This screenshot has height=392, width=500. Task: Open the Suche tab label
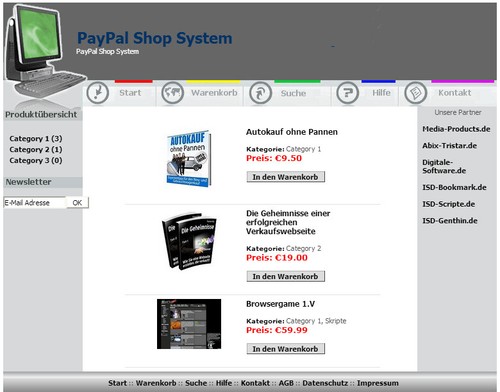tap(293, 93)
